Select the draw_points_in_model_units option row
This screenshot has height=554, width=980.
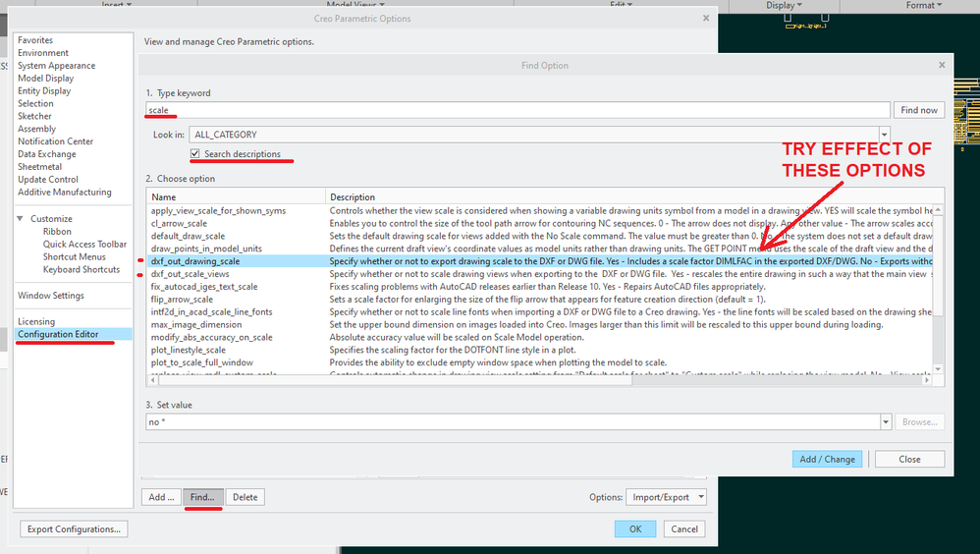[x=539, y=249]
